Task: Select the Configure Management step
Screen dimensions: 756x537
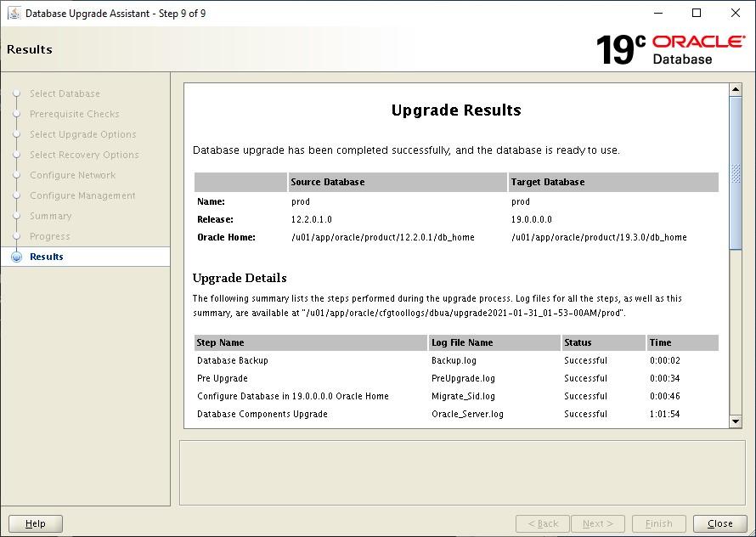Action: tap(82, 195)
